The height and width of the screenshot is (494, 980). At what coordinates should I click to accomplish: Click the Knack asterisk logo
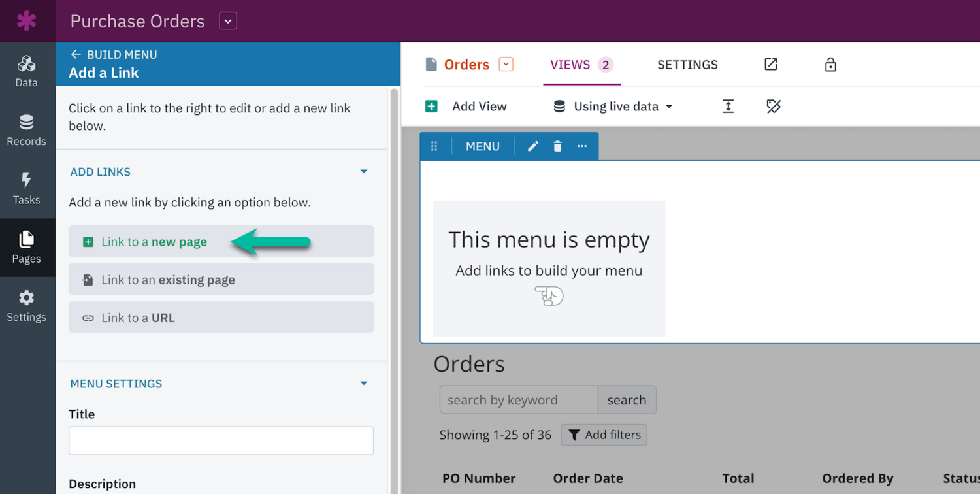[x=25, y=20]
